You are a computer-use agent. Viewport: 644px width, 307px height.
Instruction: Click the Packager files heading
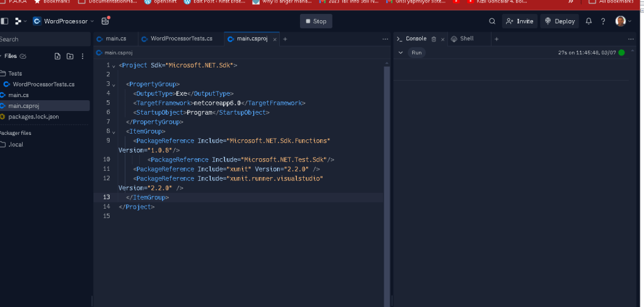click(x=14, y=133)
